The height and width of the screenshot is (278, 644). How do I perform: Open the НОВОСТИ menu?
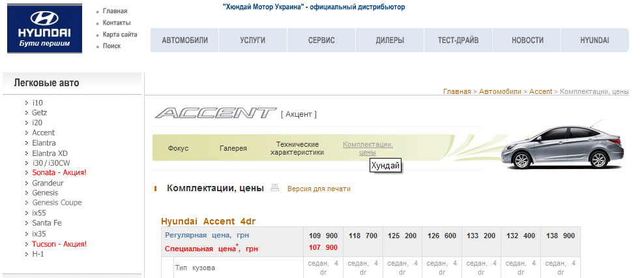(x=527, y=40)
